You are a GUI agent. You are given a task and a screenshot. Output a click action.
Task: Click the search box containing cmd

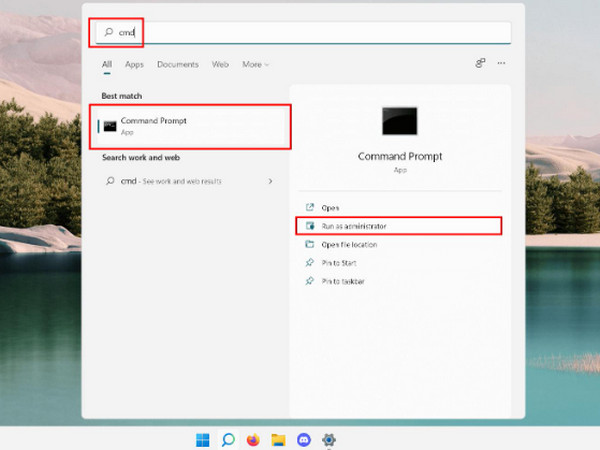pyautogui.click(x=303, y=33)
